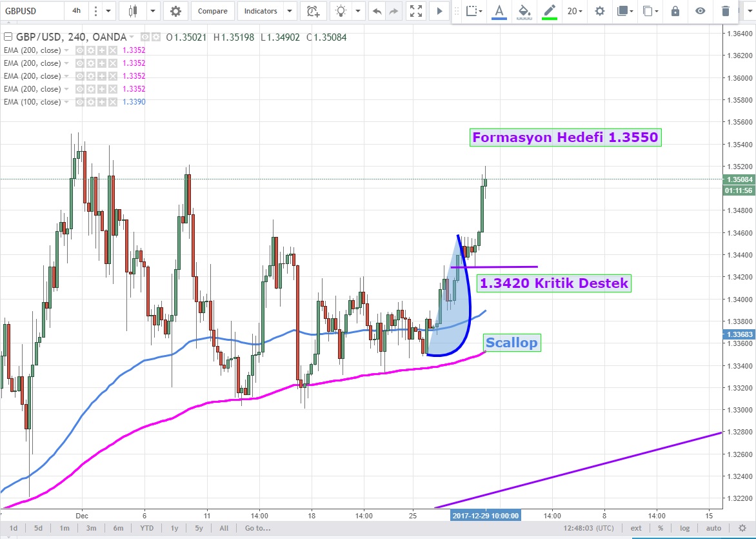Click the green line color pencil swatch
This screenshot has height=539, width=756.
point(550,11)
